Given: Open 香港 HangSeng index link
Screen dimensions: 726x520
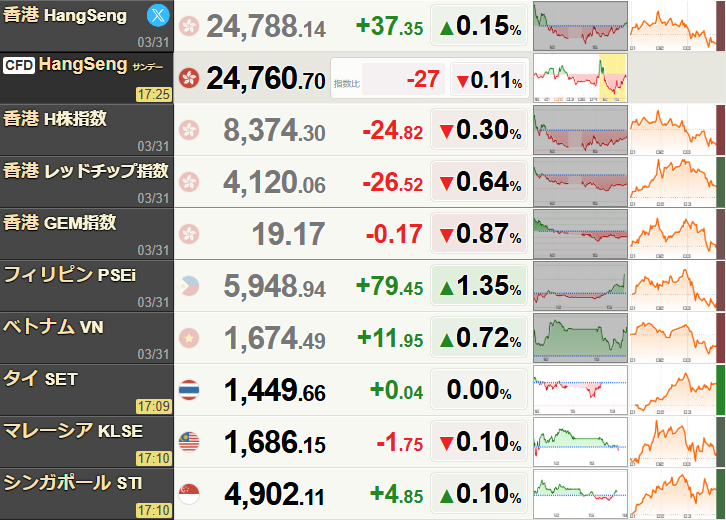Looking at the screenshot, I should 65,15.
